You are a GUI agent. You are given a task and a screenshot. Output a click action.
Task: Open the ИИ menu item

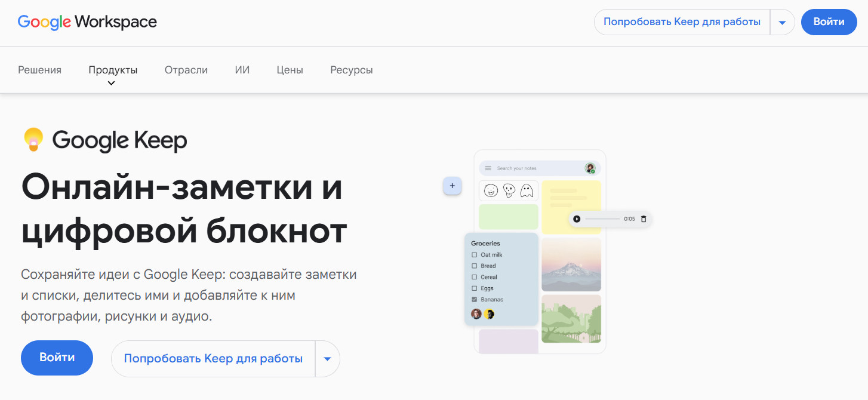242,70
